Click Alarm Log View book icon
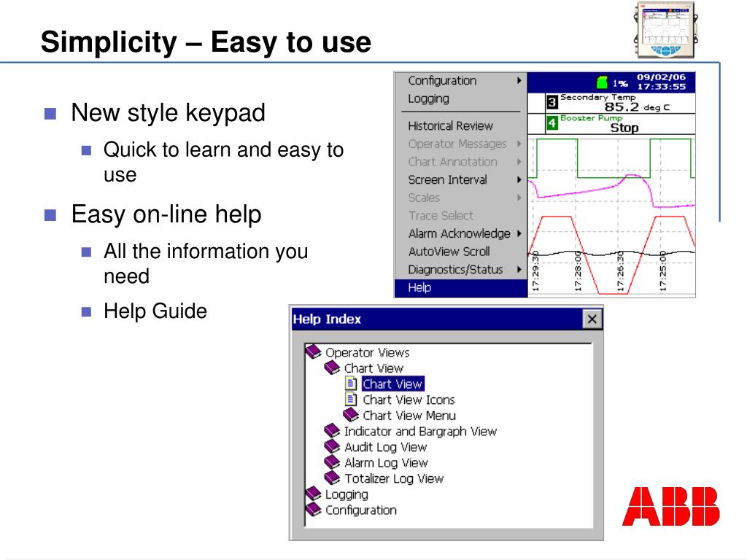Image resolution: width=747 pixels, height=560 pixels. pyautogui.click(x=332, y=462)
